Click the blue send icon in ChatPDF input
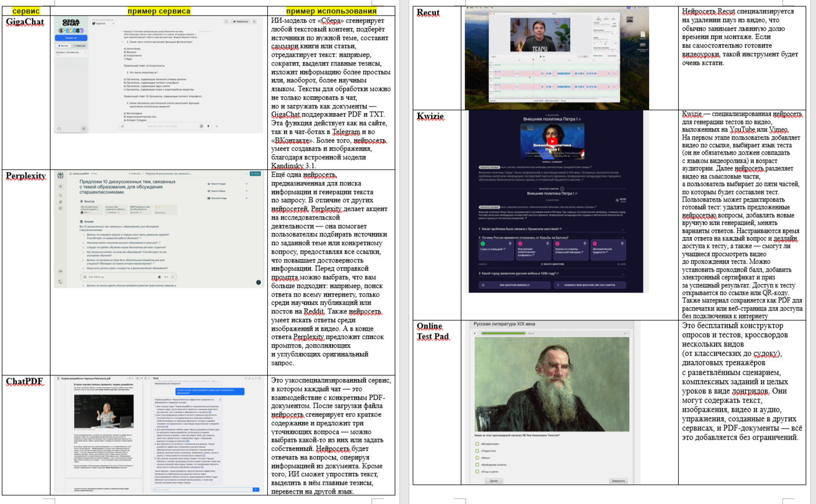Screen dimensions: 816x504 click(x=256, y=490)
